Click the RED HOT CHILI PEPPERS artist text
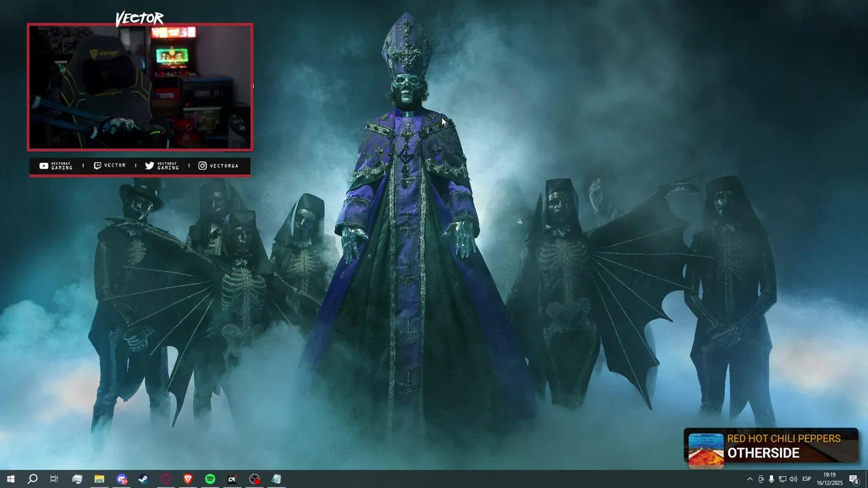 click(784, 439)
